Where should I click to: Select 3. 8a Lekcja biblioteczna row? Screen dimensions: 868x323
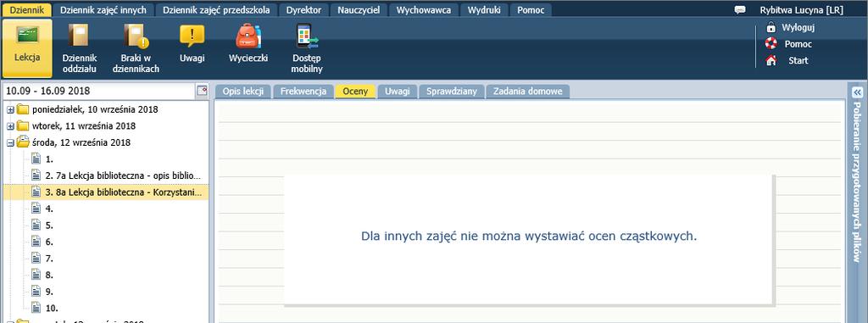point(106,192)
